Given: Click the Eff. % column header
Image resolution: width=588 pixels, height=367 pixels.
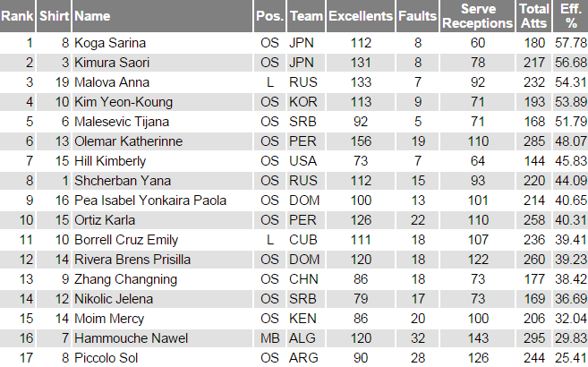Looking at the screenshot, I should pyautogui.click(x=570, y=16).
